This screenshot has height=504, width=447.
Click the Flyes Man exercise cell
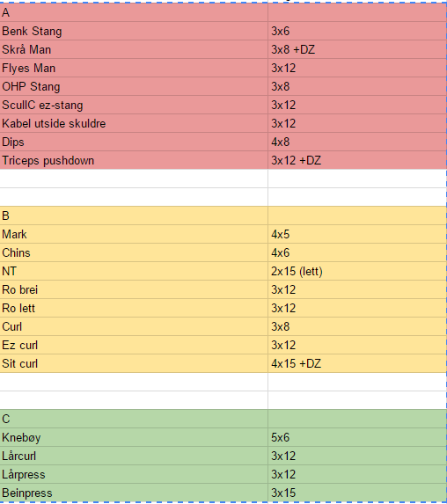tap(134, 68)
